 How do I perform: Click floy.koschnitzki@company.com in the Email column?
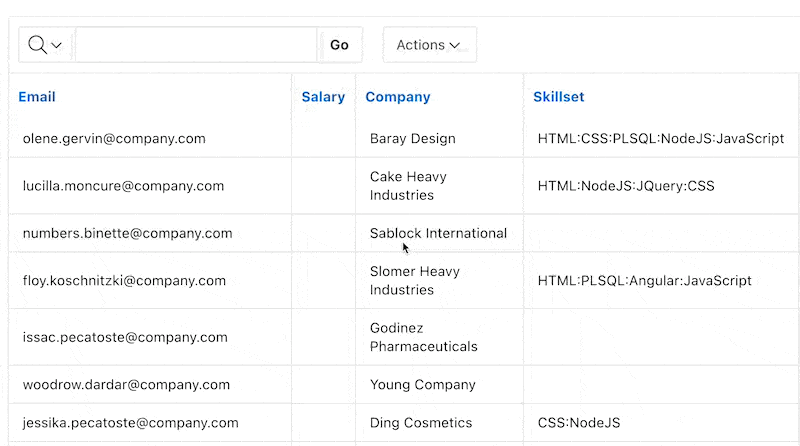point(124,281)
